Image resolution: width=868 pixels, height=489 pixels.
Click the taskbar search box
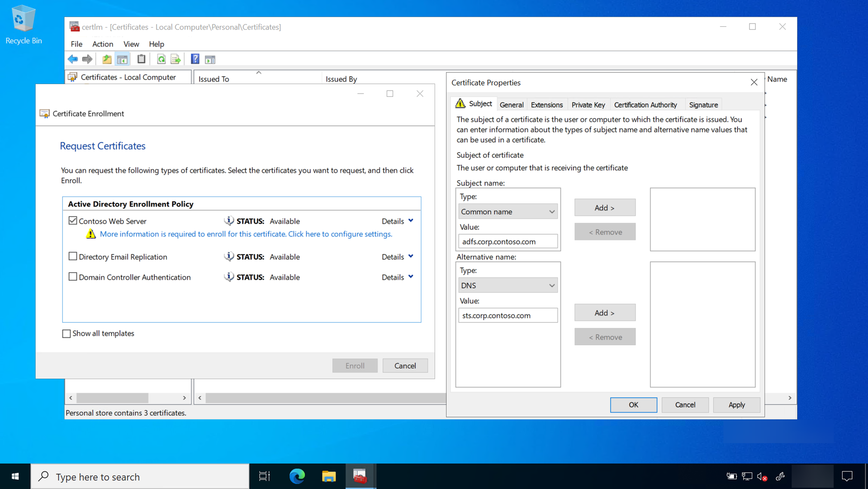click(140, 476)
